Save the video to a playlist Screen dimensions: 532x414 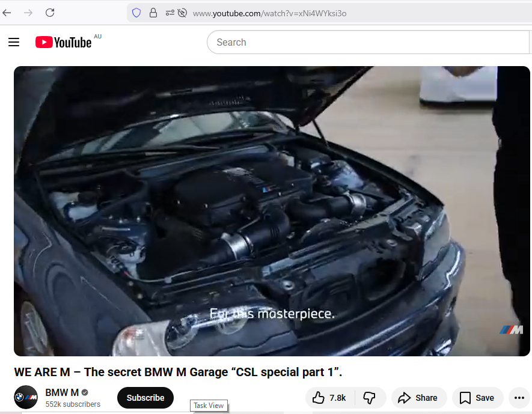(477, 398)
